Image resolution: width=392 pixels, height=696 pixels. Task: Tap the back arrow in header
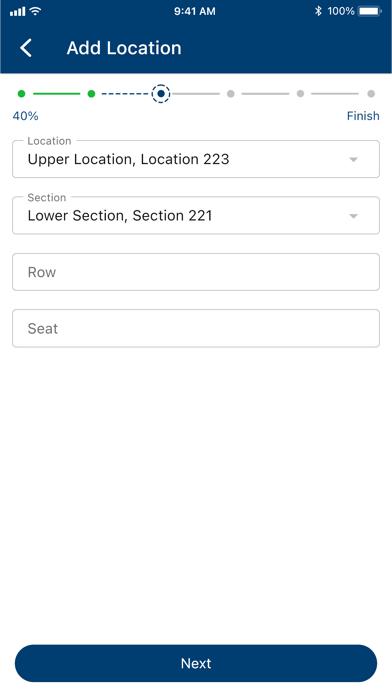26,48
